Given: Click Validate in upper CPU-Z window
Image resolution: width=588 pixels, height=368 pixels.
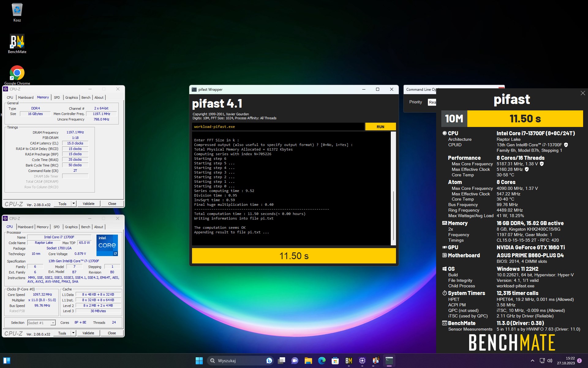Looking at the screenshot, I should [x=89, y=204].
